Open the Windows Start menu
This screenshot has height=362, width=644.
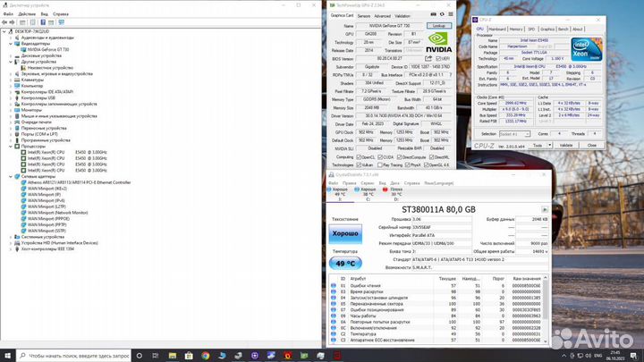click(7, 356)
